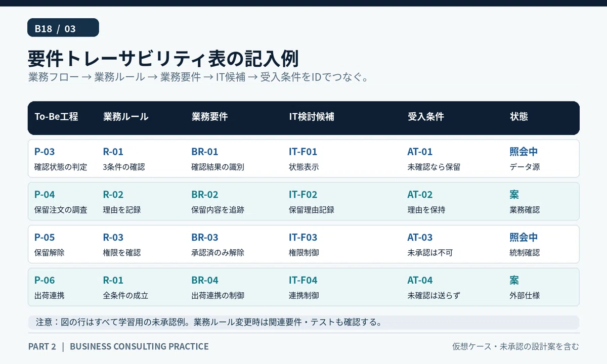Click the "IT-F01" candidate ID
This screenshot has width=607, height=364.
[x=303, y=152]
